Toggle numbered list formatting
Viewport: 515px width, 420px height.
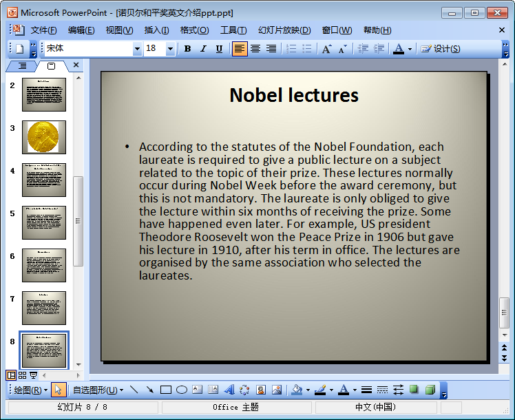(291, 49)
